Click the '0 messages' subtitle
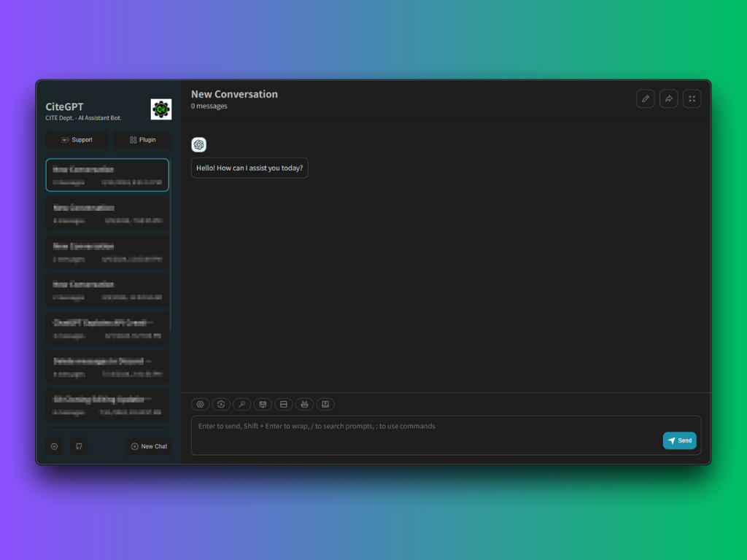The image size is (747, 560). point(209,106)
